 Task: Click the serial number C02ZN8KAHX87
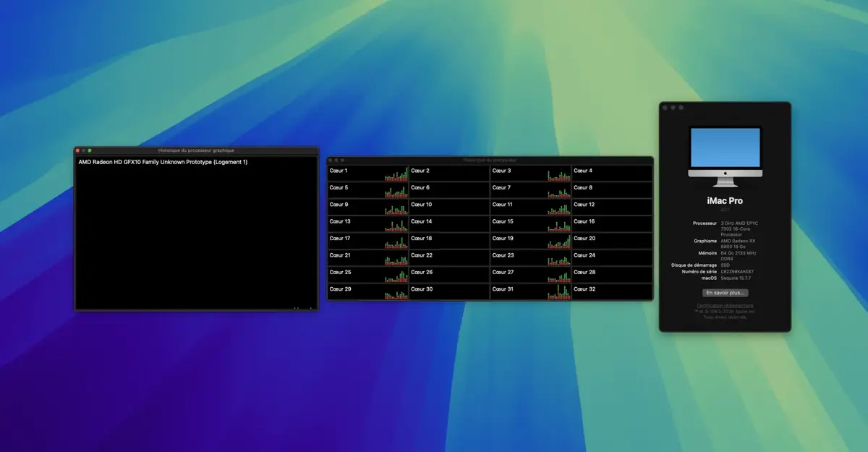point(738,271)
